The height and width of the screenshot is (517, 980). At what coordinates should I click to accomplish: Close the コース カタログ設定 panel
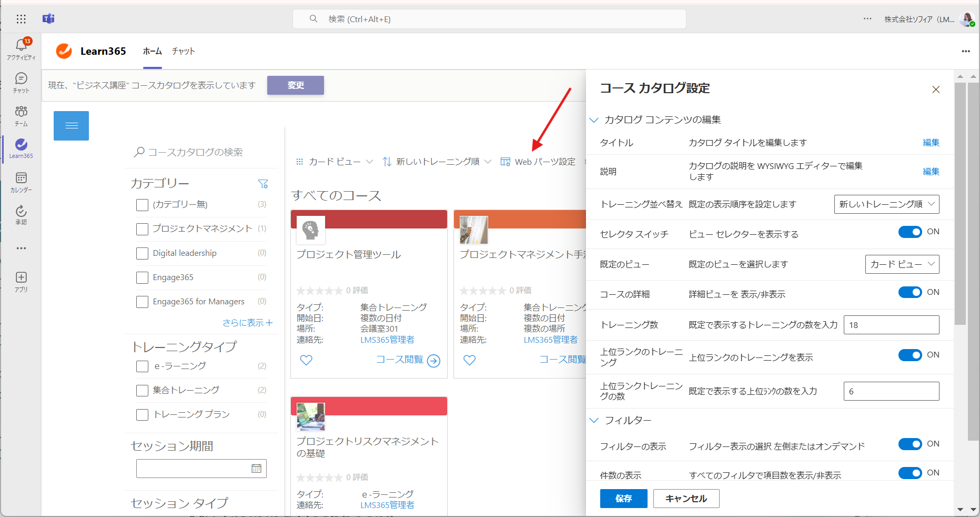pos(936,90)
